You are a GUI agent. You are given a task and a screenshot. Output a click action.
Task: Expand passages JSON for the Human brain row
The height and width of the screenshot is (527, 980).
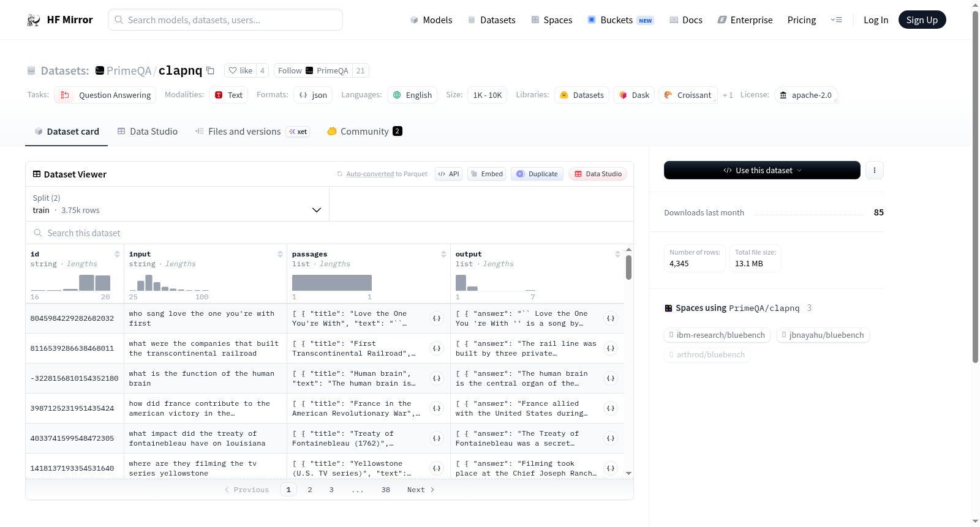click(437, 378)
